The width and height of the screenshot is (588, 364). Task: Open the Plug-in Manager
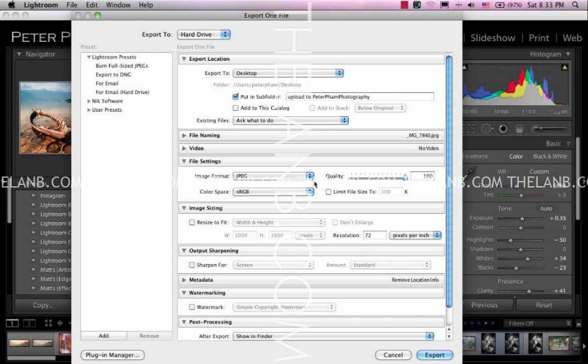[112, 355]
